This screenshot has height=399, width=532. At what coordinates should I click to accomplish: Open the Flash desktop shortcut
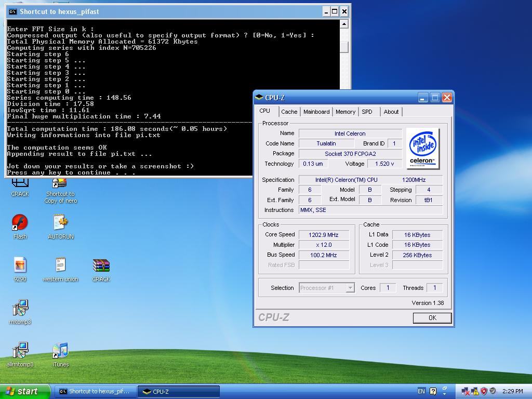[20, 222]
